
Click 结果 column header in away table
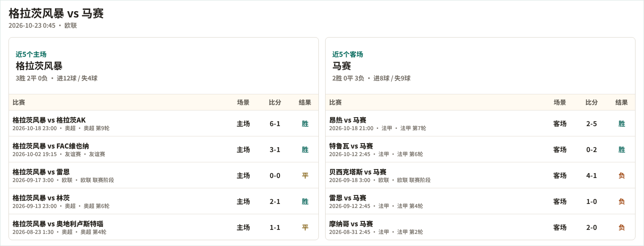(622, 102)
